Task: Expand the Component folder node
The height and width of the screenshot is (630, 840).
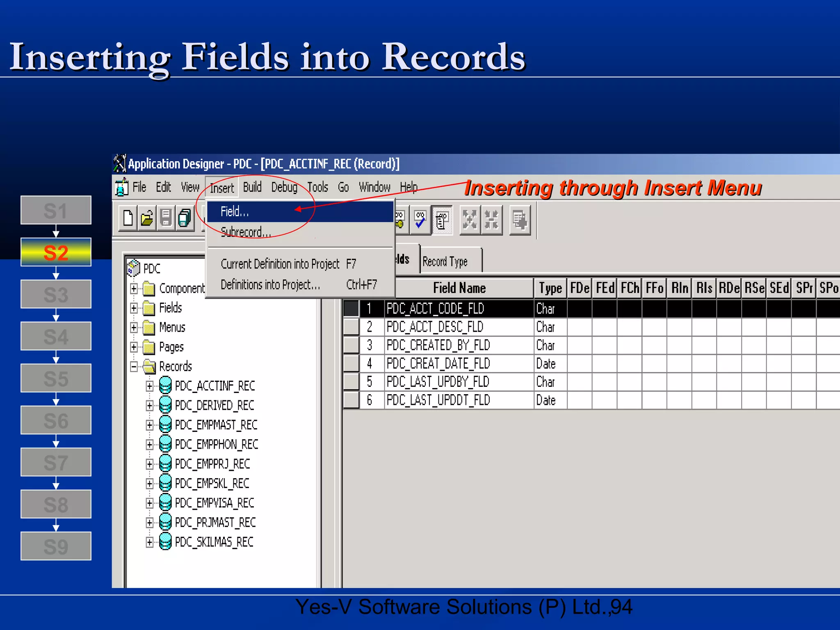Action: click(x=134, y=288)
